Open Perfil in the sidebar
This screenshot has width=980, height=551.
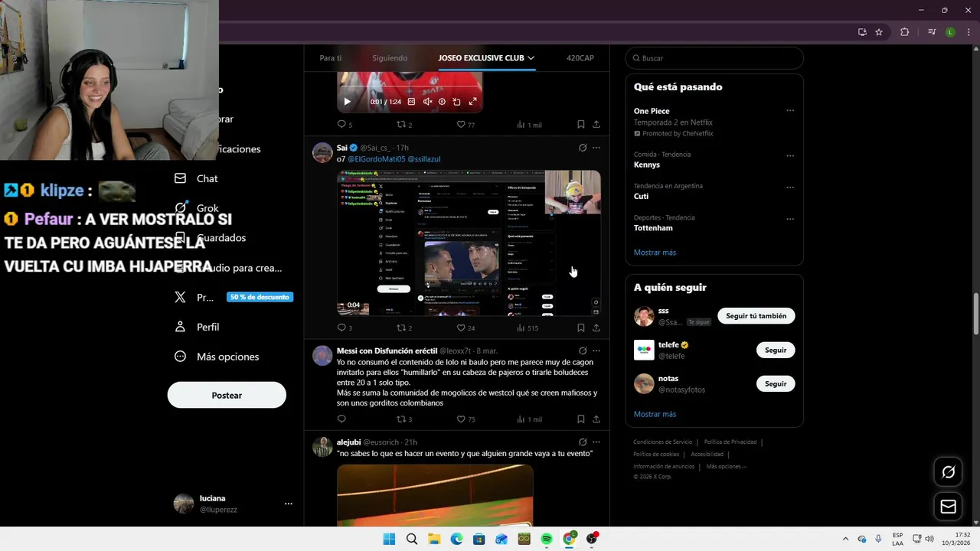[x=198, y=327]
